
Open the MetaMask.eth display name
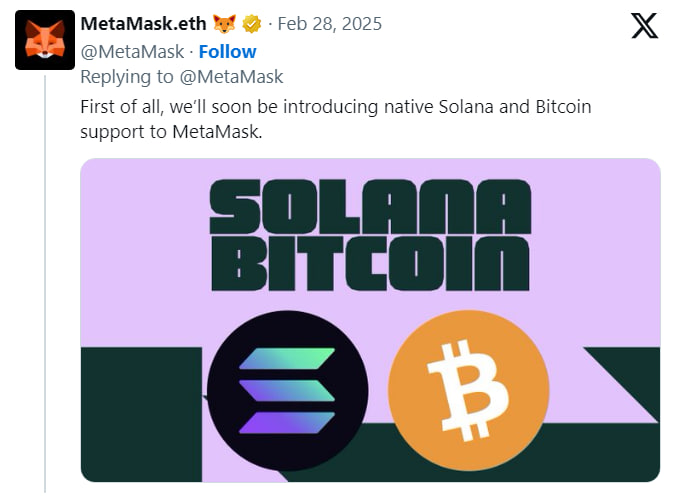[x=143, y=24]
